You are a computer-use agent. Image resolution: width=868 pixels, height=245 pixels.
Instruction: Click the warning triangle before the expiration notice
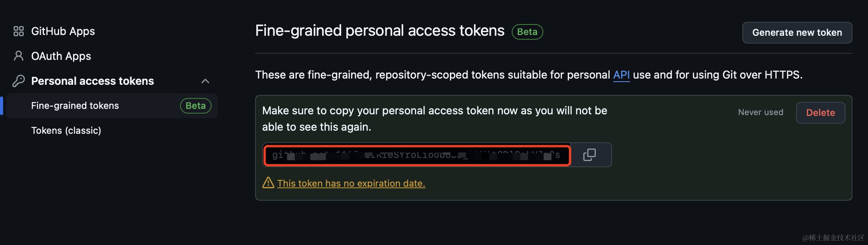[x=269, y=182]
